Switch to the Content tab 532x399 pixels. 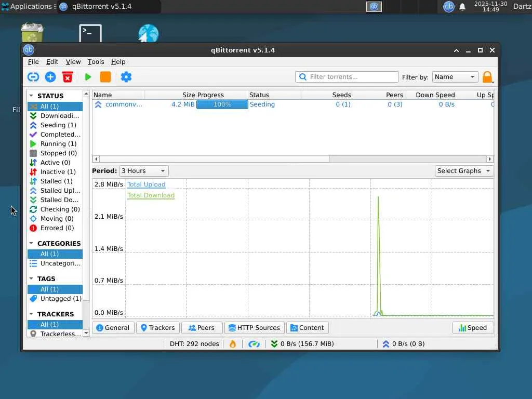308,328
